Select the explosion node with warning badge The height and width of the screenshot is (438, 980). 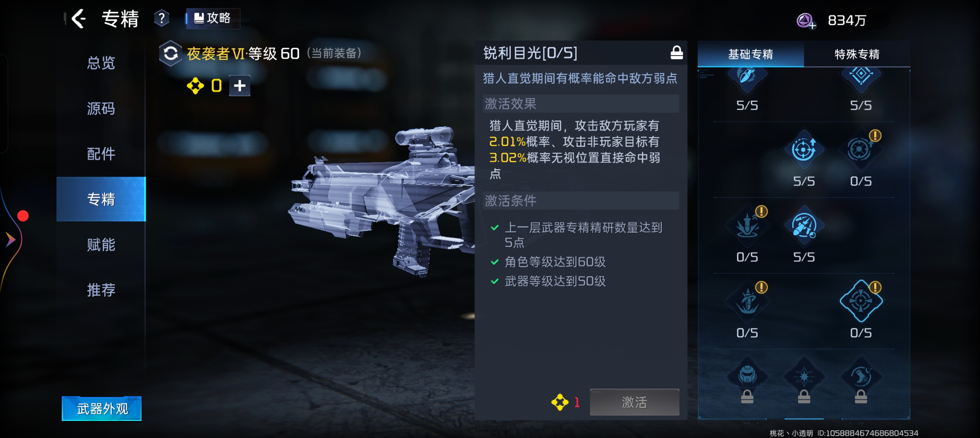click(x=747, y=225)
